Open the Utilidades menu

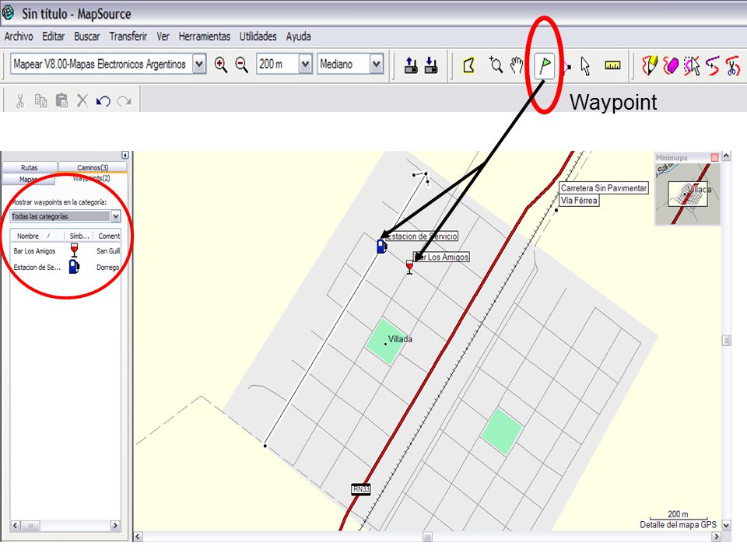[x=258, y=37]
